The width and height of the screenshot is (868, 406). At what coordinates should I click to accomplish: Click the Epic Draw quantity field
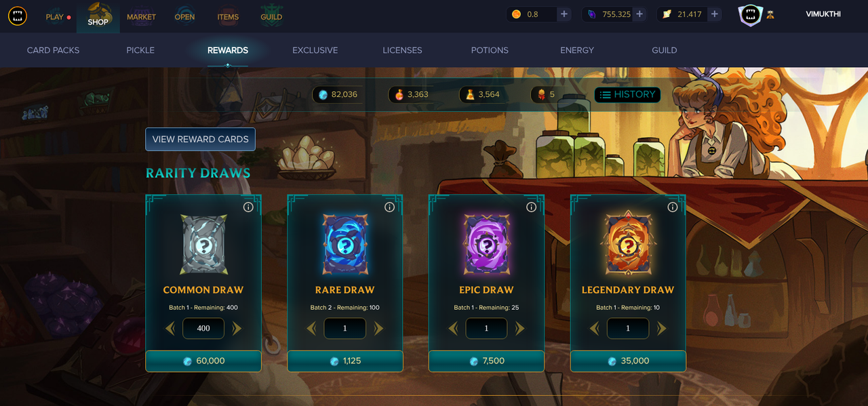click(x=486, y=328)
